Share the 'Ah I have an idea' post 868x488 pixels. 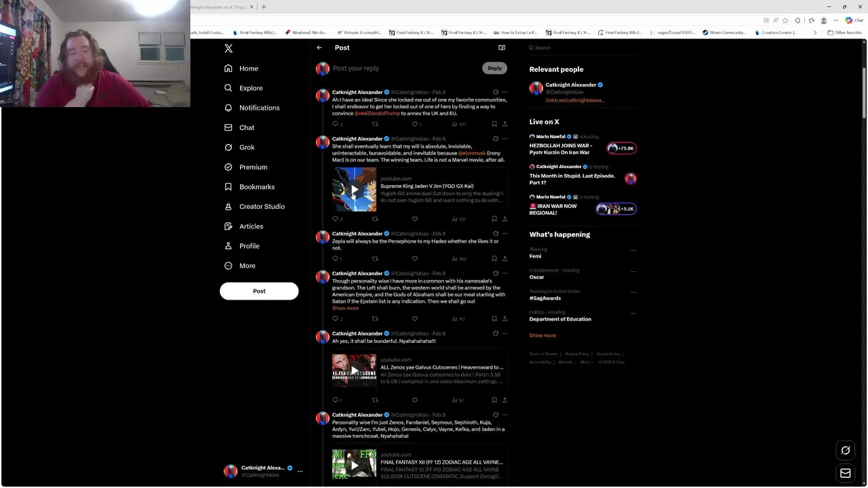505,124
